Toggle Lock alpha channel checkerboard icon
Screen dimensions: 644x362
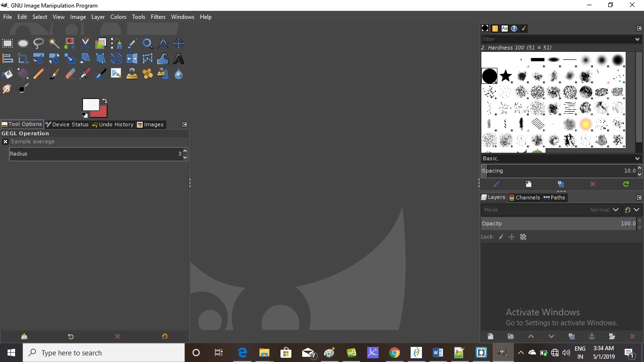click(x=523, y=237)
